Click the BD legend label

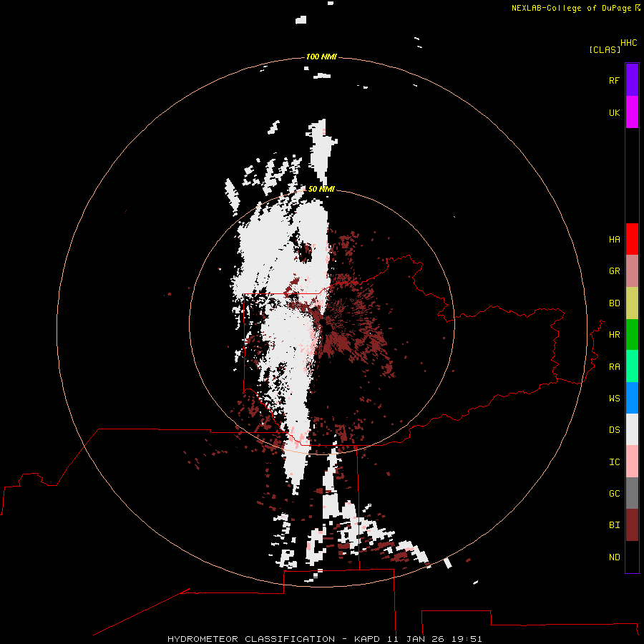pos(614,303)
